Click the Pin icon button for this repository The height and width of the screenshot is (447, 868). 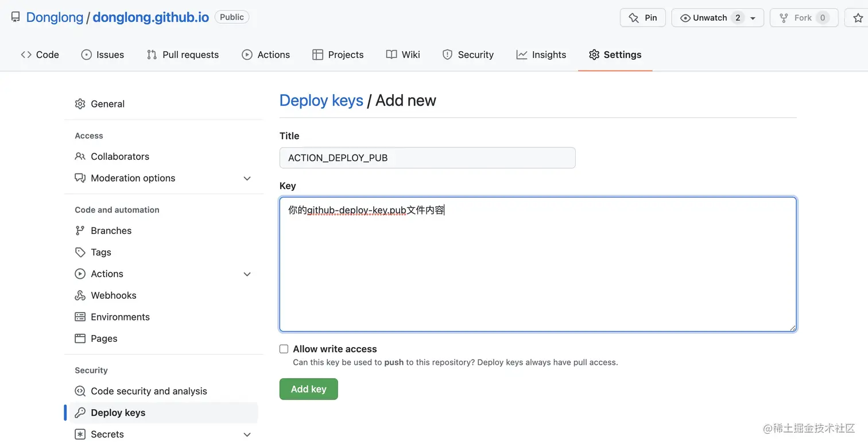coord(633,17)
